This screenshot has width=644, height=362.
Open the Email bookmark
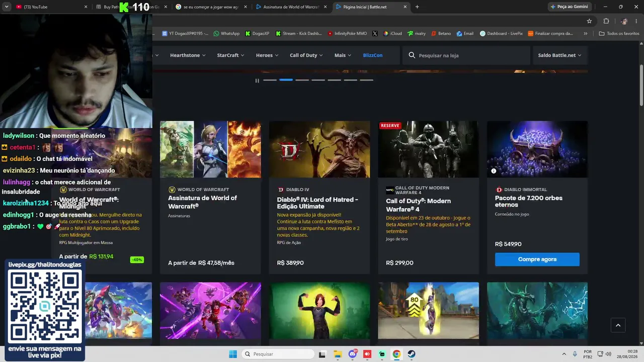[465, 34]
